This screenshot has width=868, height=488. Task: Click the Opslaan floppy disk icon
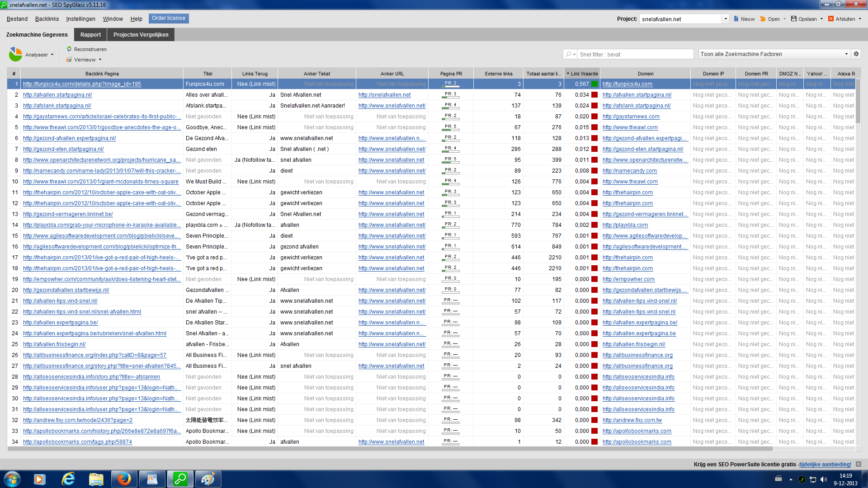(793, 19)
